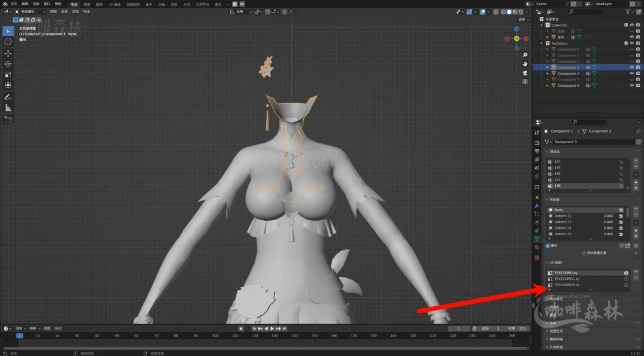Open Render properties tab
Viewport: 644px width, 356px height.
pyautogui.click(x=537, y=143)
